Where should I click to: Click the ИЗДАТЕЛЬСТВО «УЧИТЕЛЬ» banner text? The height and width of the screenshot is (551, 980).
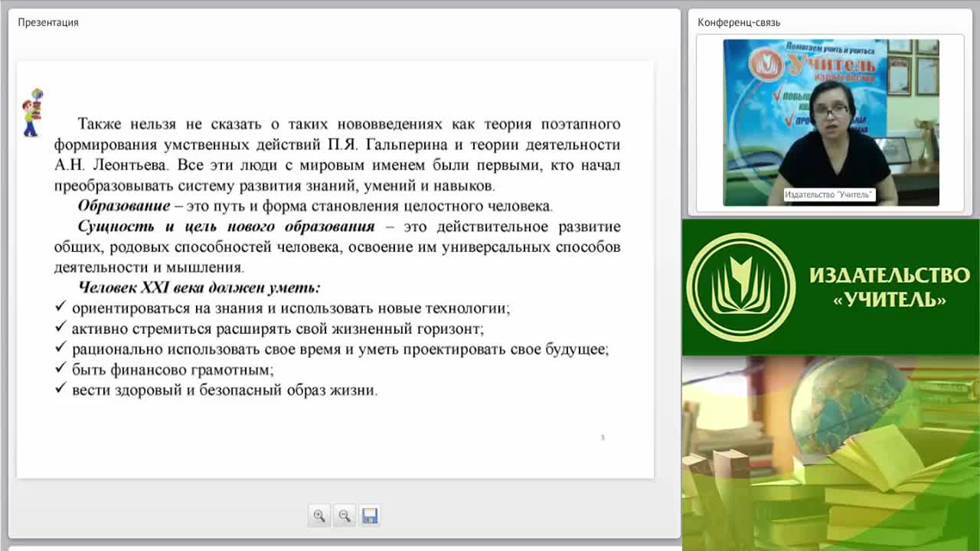[x=889, y=287]
